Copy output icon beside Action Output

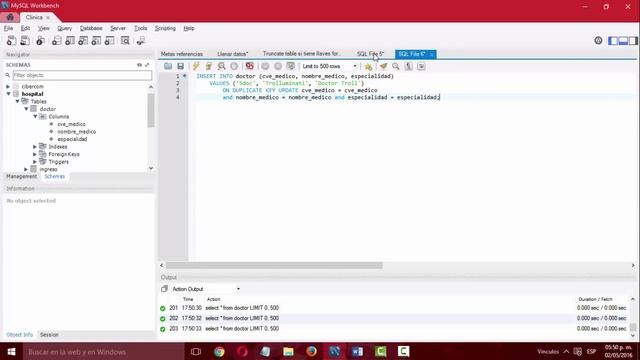point(164,289)
